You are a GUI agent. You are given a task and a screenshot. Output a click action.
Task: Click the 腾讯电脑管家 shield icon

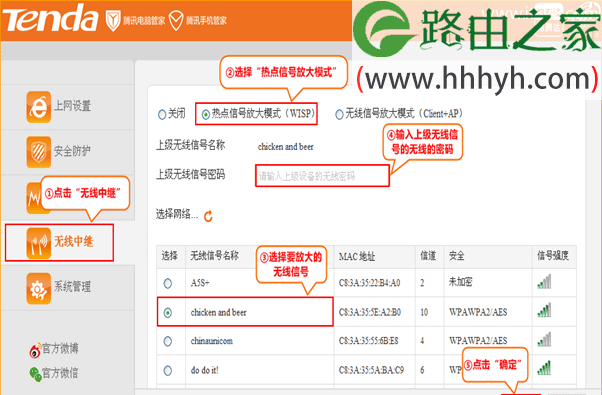point(113,21)
